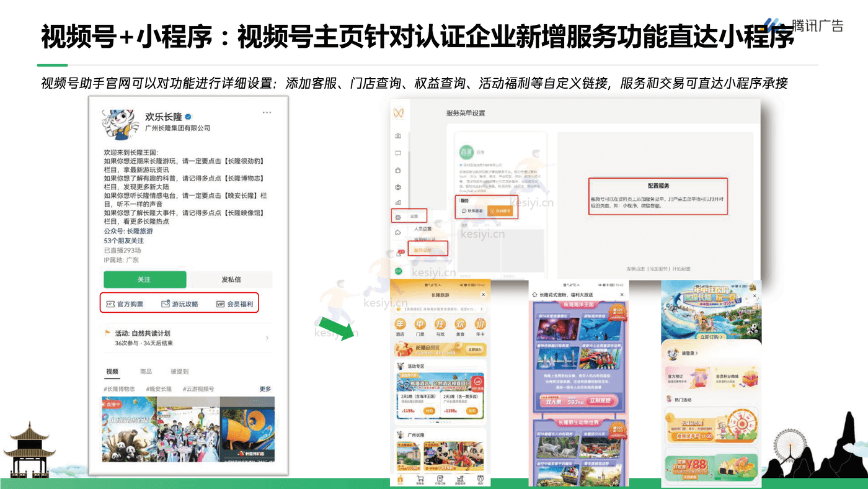
Task: Tap 请登录 in member page
Action: pyautogui.click(x=689, y=353)
